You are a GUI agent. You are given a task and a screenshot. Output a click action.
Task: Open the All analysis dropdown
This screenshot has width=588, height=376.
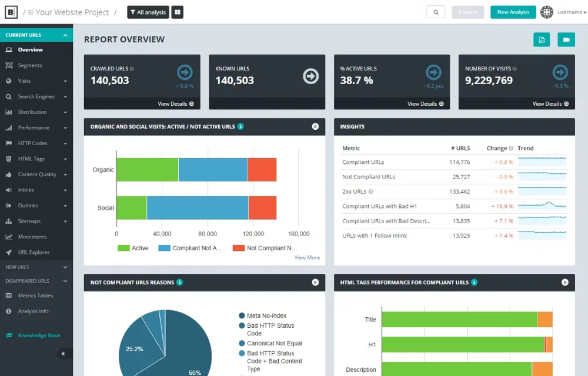pyautogui.click(x=148, y=12)
